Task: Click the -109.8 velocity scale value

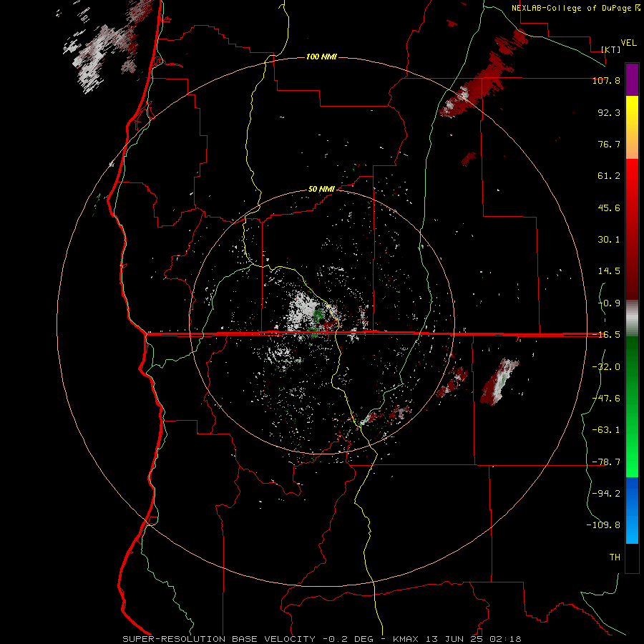Action: (x=603, y=525)
